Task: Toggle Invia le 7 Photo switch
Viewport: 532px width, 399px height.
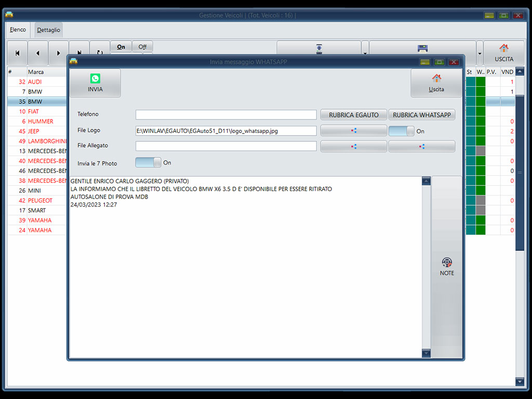Action: (148, 162)
